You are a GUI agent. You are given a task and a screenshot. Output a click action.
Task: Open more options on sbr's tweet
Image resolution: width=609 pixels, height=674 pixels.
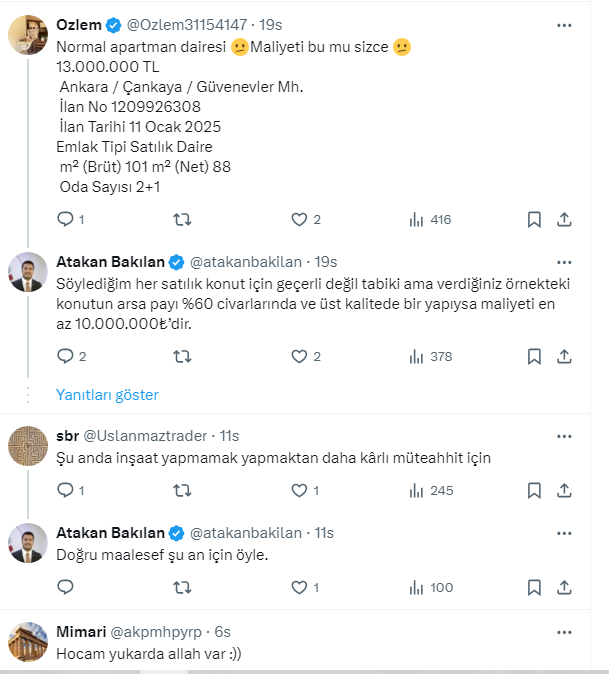point(565,435)
